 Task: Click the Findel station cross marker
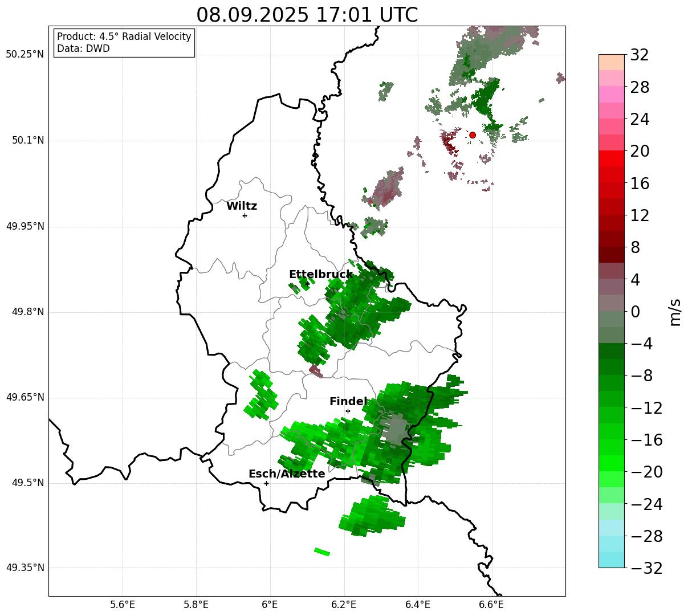click(348, 411)
